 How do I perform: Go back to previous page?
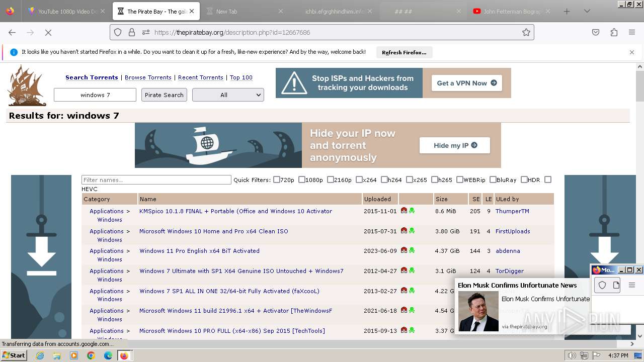12,32
